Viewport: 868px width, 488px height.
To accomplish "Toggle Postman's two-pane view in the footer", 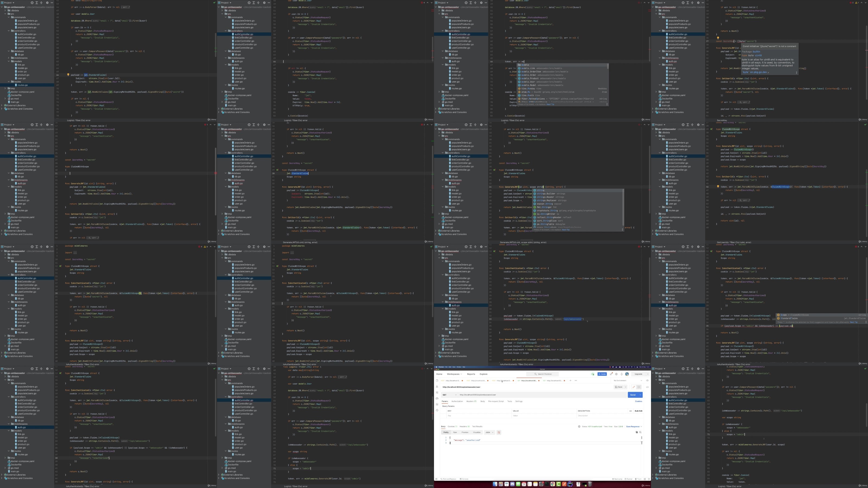I will [644, 479].
